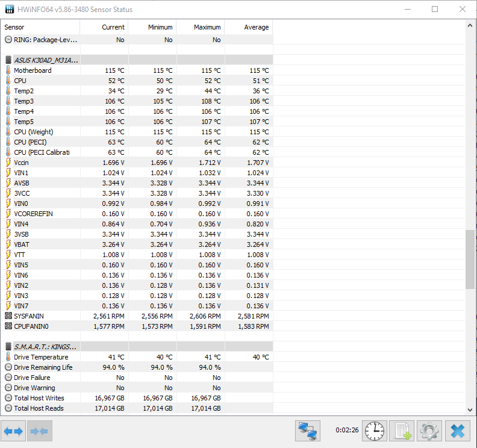Click the Sensor column header
Screen dimensions: 477x448
[x=40, y=27]
